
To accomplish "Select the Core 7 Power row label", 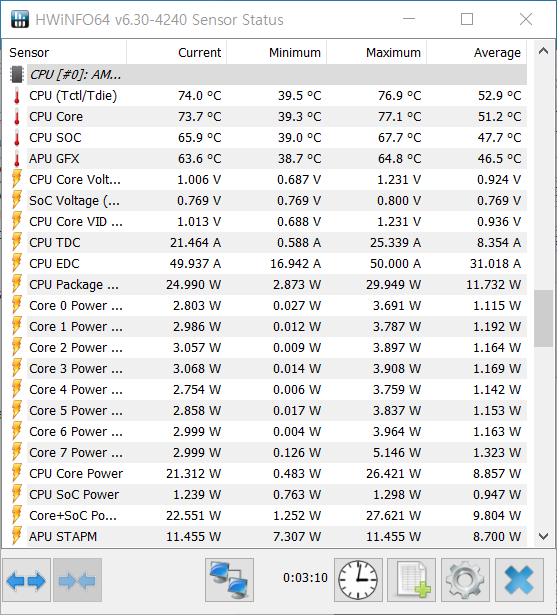I will tap(76, 452).
